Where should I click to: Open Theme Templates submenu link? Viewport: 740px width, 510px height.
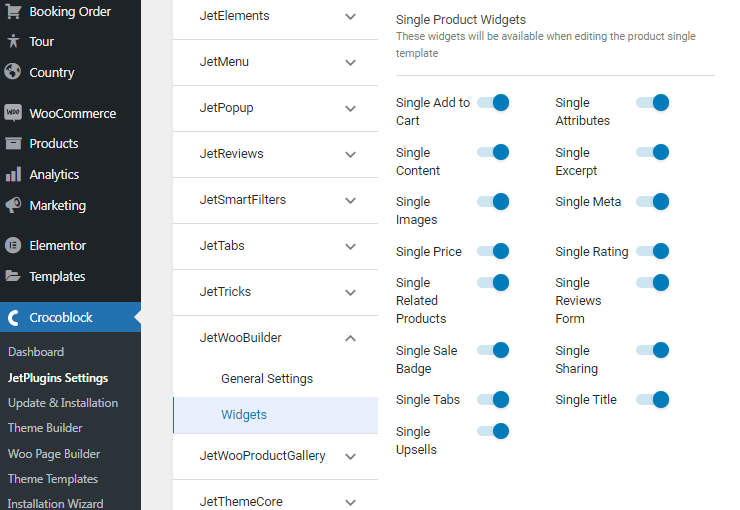(53, 479)
